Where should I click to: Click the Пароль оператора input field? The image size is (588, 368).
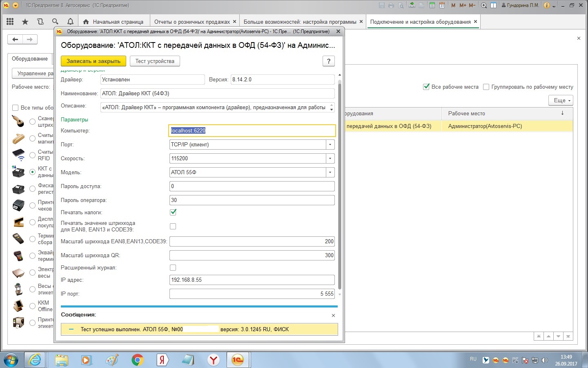[252, 200]
